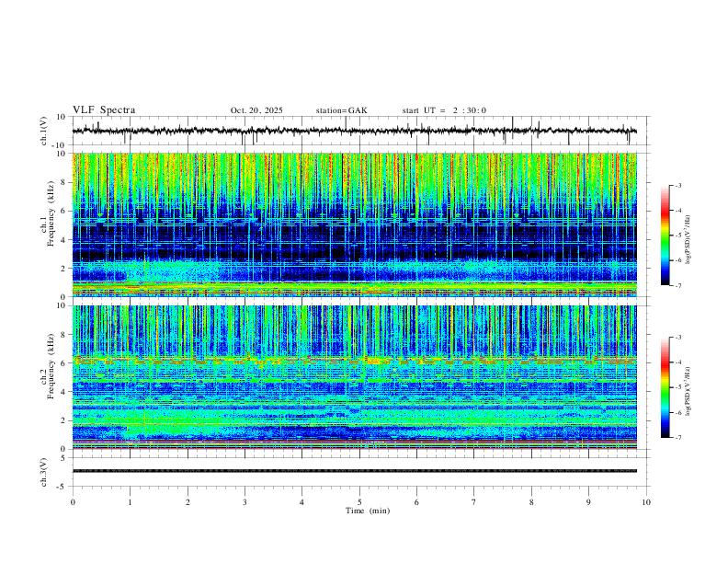Image resolution: width=728 pixels, height=563 pixels.
Task: Click the "VLF Spectra" plot title
Action: pyautogui.click(x=104, y=110)
